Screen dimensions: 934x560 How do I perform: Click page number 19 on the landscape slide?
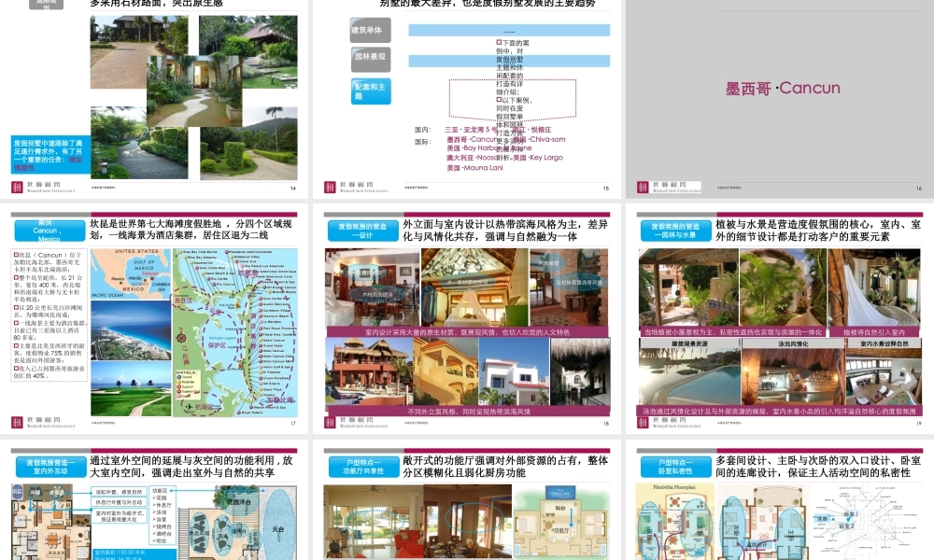click(918, 423)
